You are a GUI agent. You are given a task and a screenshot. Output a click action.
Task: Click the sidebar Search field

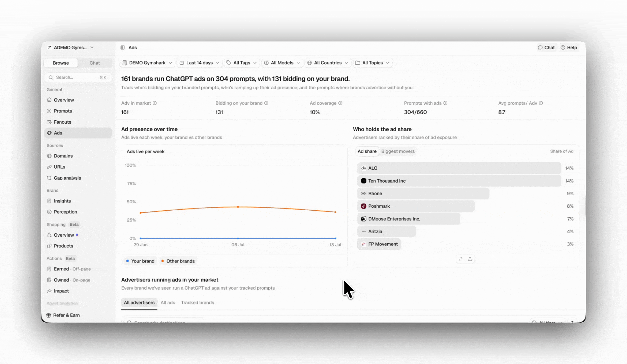pos(78,78)
